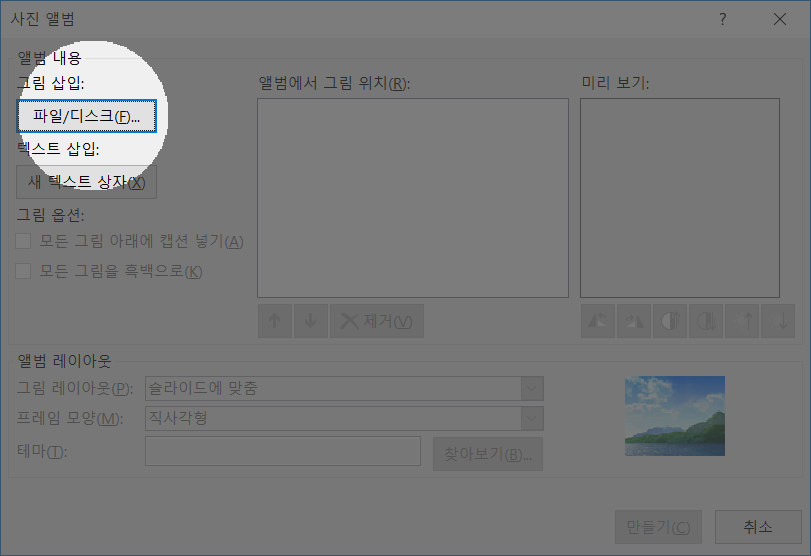This screenshot has width=811, height=556.
Task: Increase brightness icon
Action: [742, 321]
